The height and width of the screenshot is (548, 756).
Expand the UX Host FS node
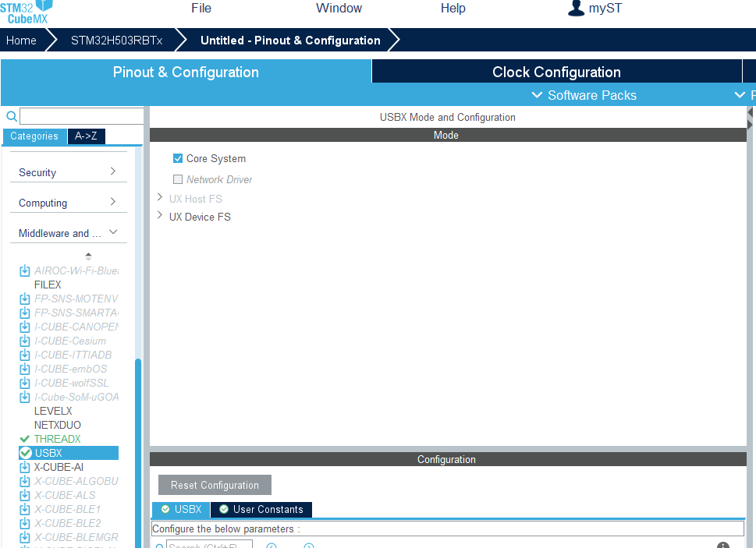(x=160, y=197)
